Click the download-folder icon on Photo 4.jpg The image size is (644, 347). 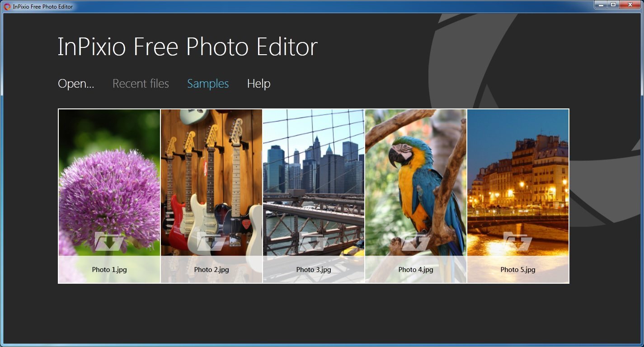point(416,241)
